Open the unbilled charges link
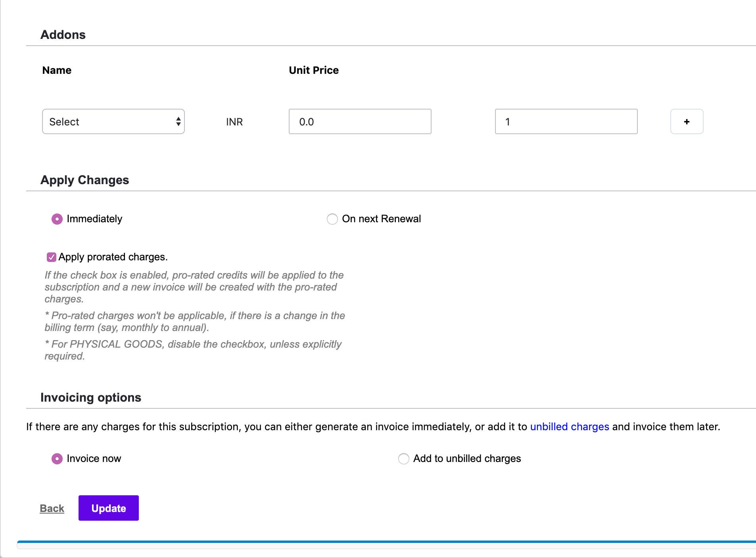 (569, 427)
